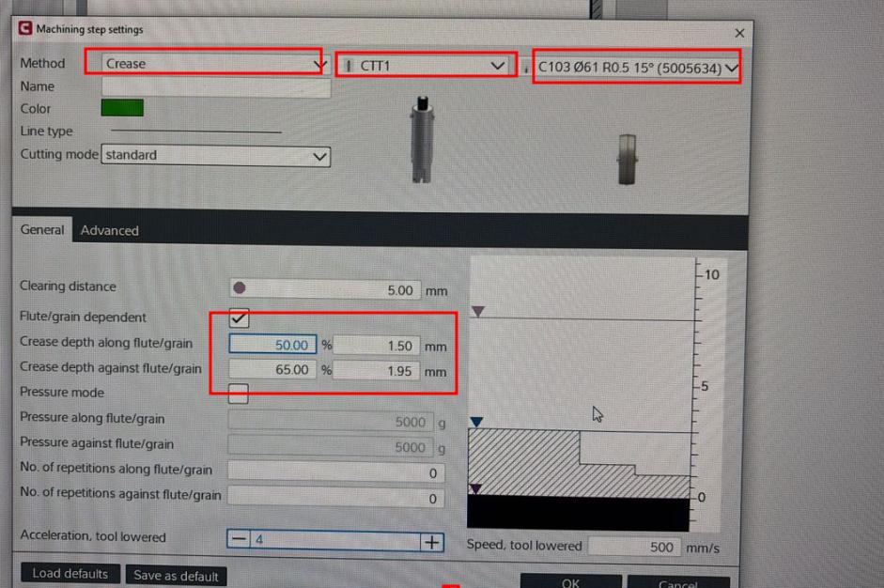Click the crease depth along flute 1.50 mm field

(x=377, y=346)
